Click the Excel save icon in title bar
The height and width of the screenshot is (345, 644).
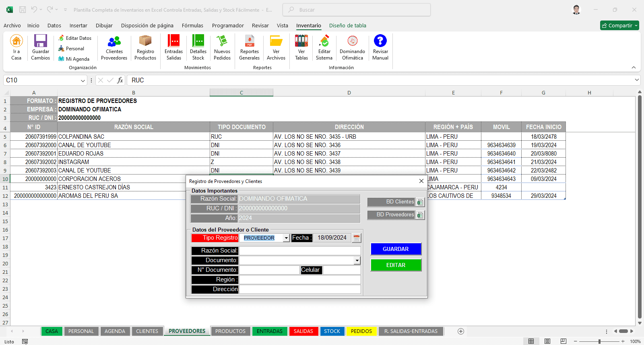23,10
